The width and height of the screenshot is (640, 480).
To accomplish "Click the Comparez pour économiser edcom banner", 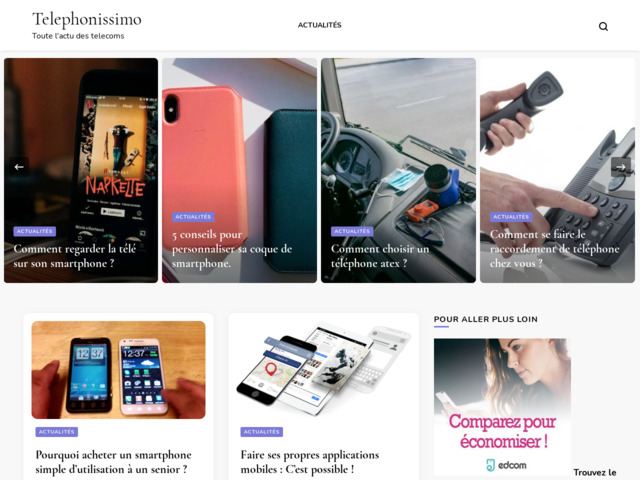I will coord(502,407).
